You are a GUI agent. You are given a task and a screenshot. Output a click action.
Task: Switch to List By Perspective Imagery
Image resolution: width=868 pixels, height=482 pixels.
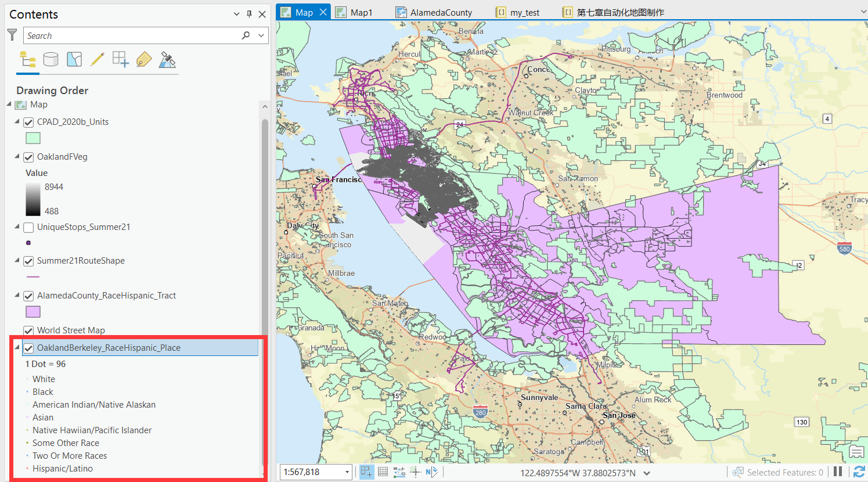point(167,59)
